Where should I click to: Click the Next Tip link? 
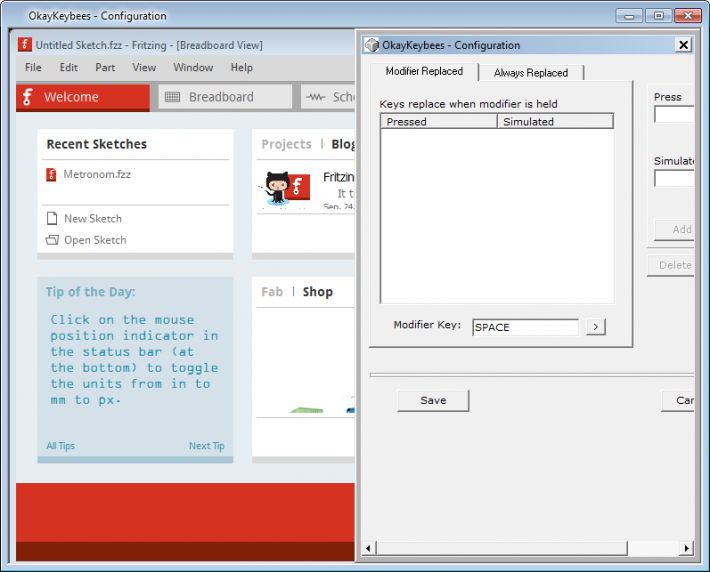(206, 446)
